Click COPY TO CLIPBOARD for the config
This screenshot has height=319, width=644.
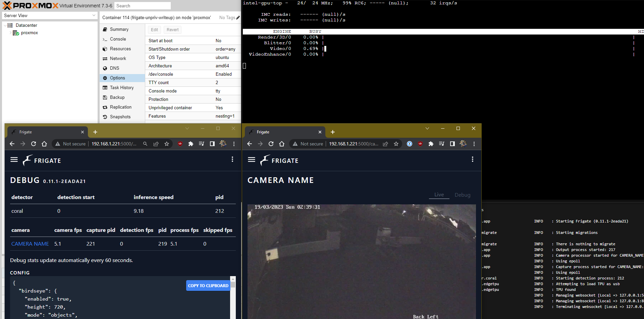point(208,285)
